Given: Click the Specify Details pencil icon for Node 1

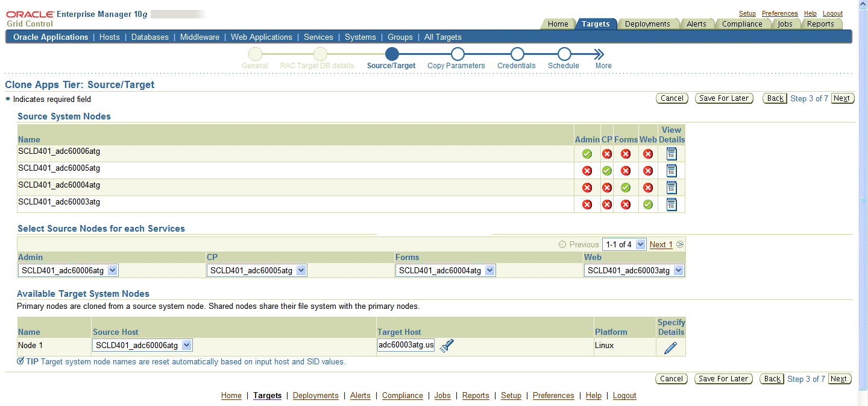Looking at the screenshot, I should (x=670, y=347).
